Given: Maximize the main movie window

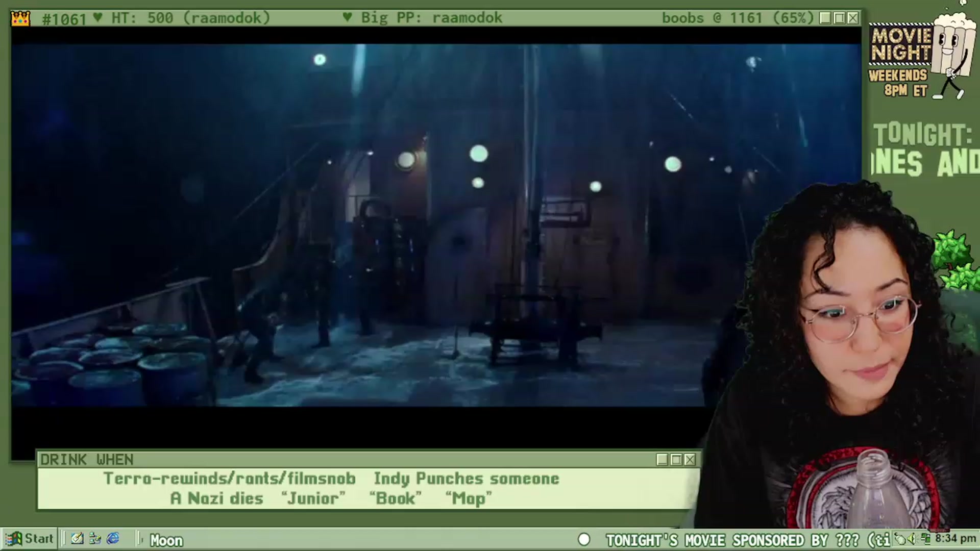Looking at the screenshot, I should click(839, 18).
